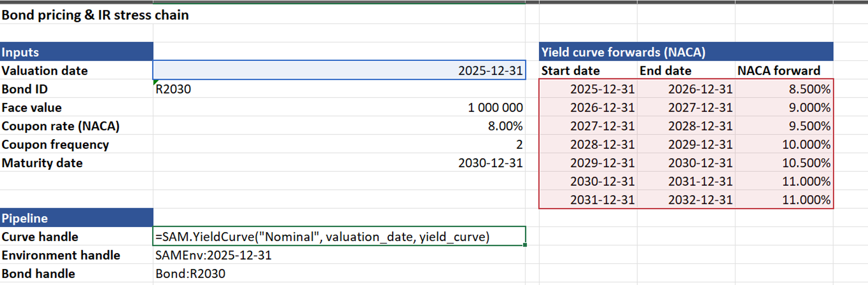Click start date 2031-12-31 in the last curve row
868x285 pixels.
pos(588,200)
